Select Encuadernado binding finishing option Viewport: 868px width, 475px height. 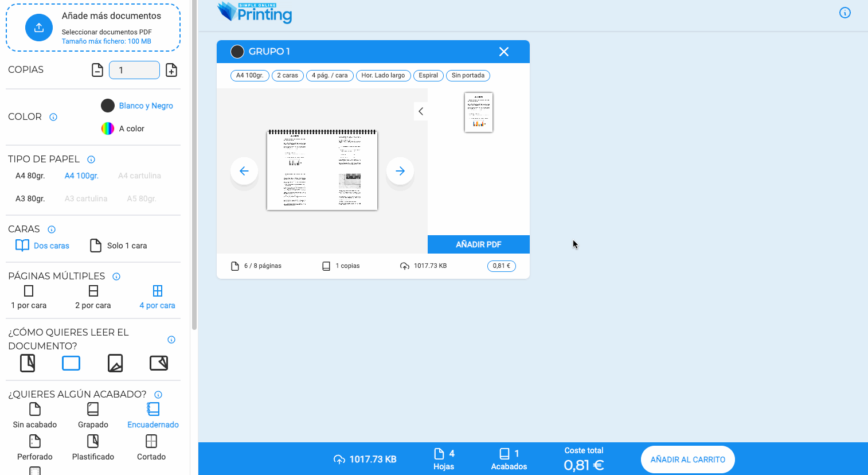[153, 415]
